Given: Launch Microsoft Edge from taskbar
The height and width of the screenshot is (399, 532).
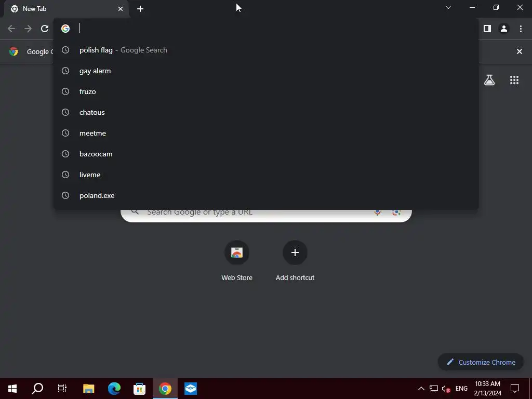Looking at the screenshot, I should point(114,389).
